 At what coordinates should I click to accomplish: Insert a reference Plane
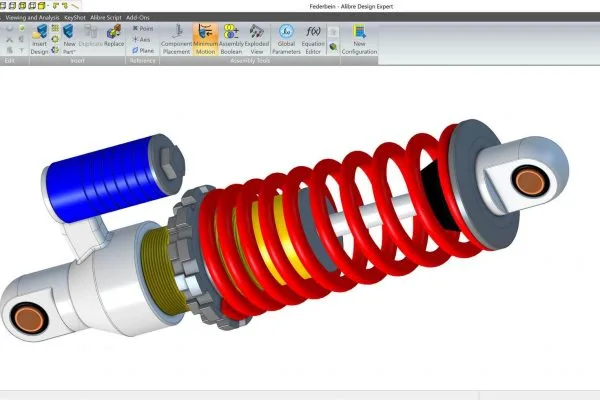143,50
